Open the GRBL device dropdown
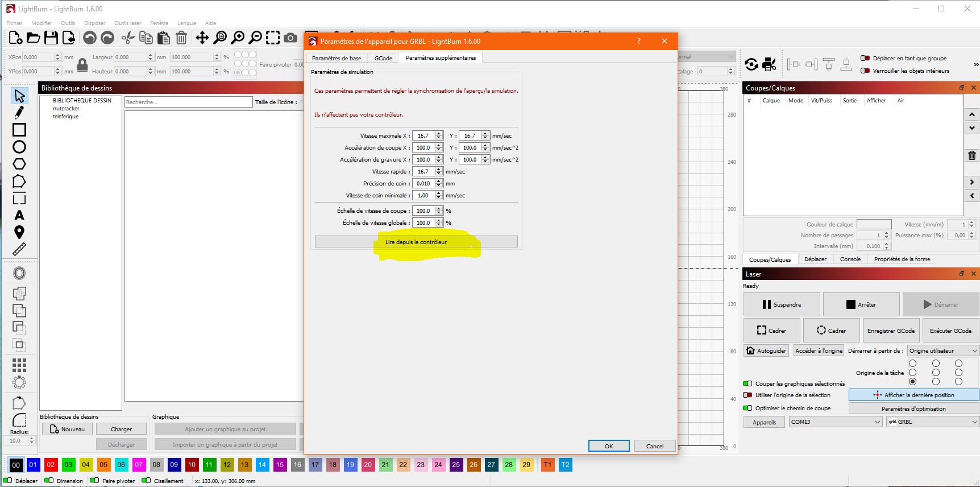 (x=932, y=422)
